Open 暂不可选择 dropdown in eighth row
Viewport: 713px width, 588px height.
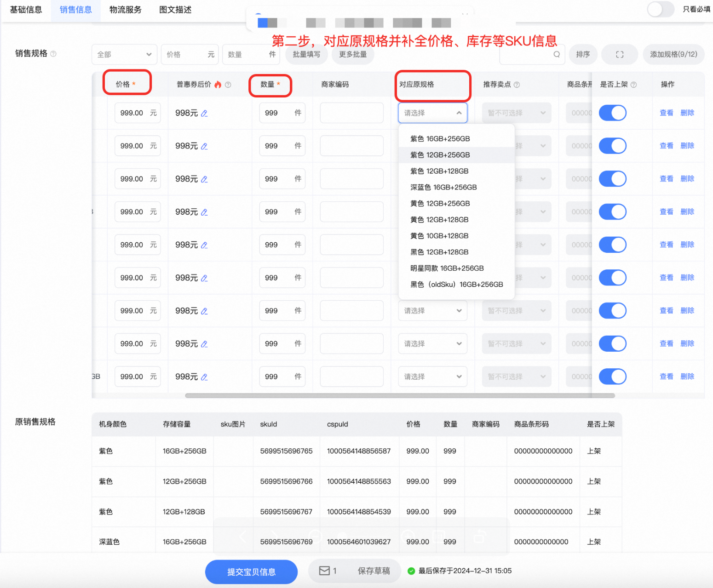click(517, 343)
